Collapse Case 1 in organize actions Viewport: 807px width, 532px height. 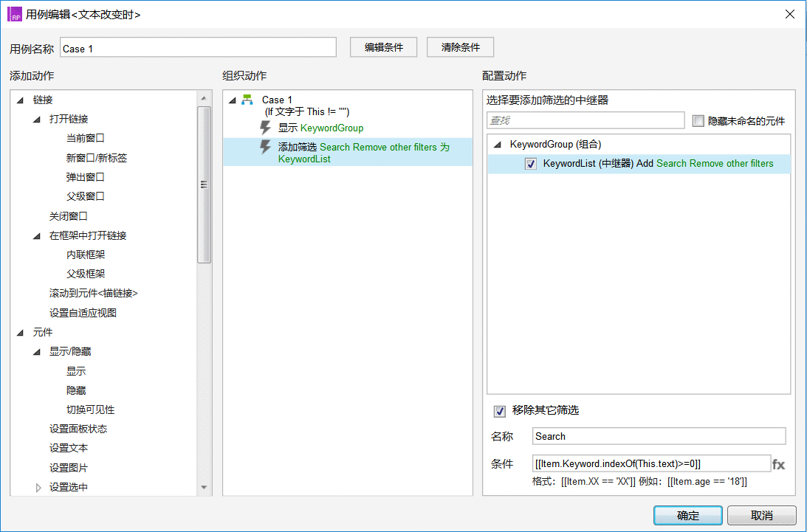tap(233, 100)
